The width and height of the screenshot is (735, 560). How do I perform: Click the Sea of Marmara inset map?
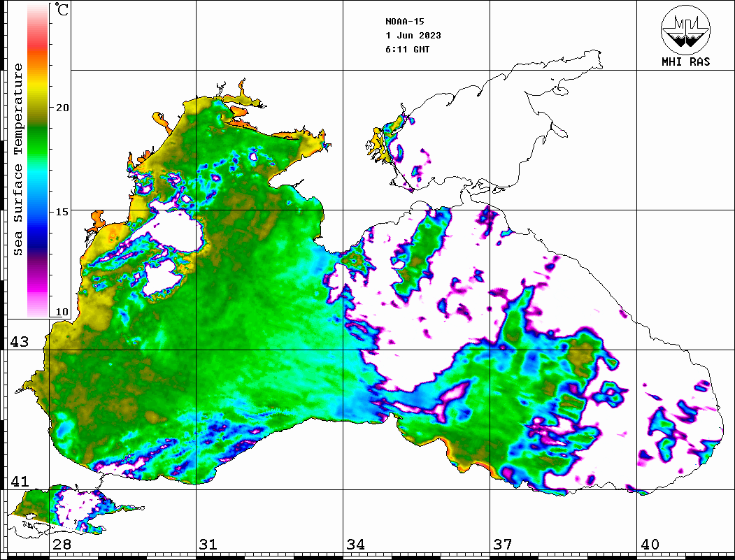[76, 512]
